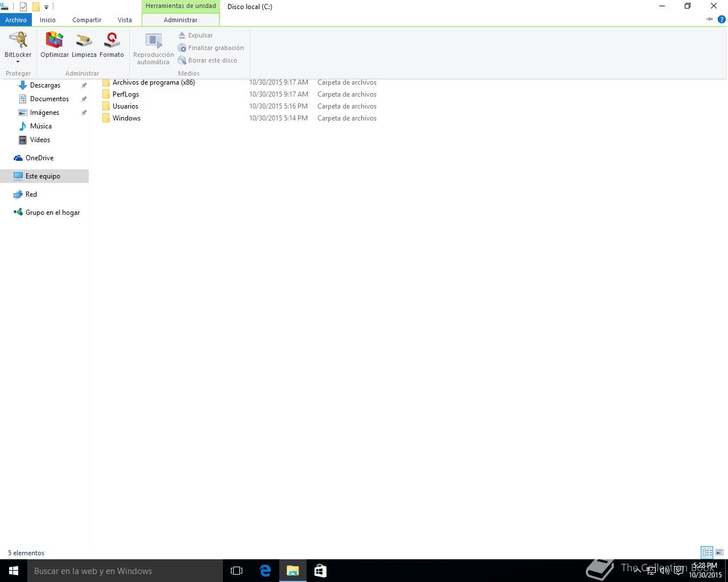This screenshot has width=728, height=582.
Task: Select Archivos de programa (x86) folder
Action: [154, 82]
